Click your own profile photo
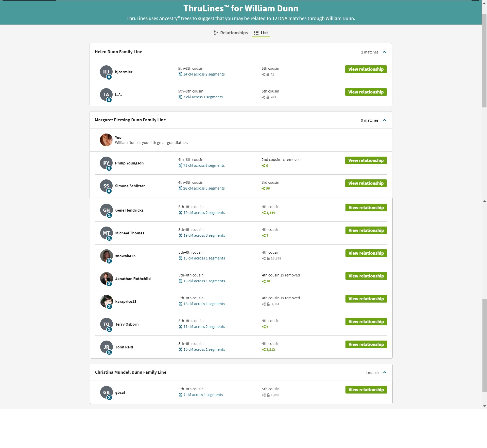Viewport: 487px width, 448px height. pos(106,140)
